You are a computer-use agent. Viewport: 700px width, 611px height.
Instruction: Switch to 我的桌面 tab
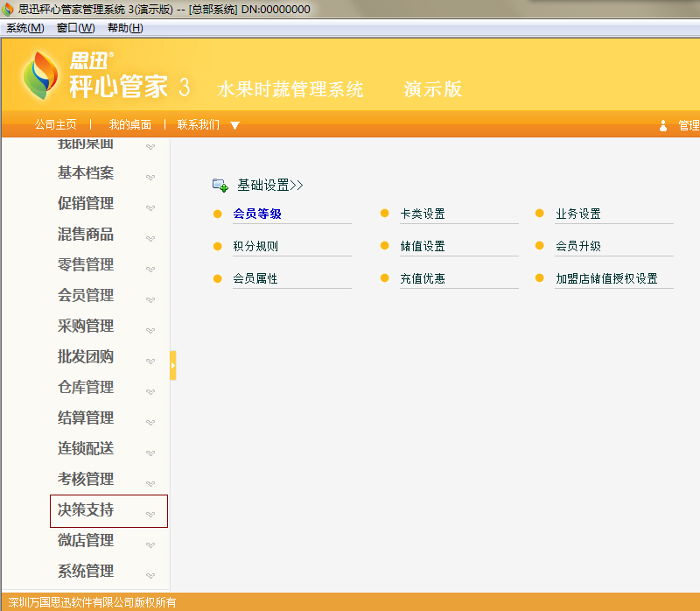tap(130, 125)
